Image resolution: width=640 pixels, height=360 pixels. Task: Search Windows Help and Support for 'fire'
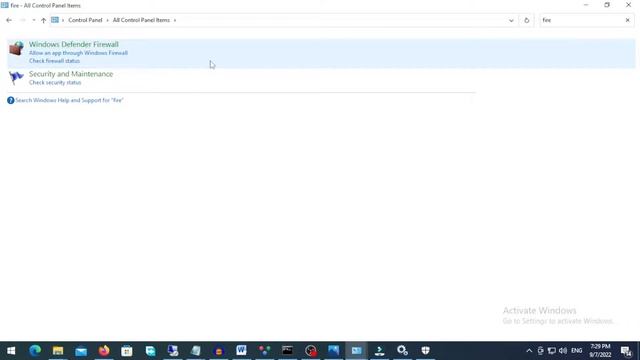(x=69, y=100)
